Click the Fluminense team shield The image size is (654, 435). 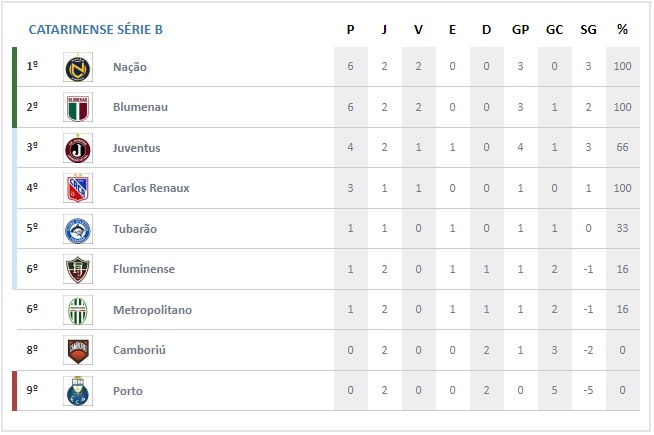78,269
